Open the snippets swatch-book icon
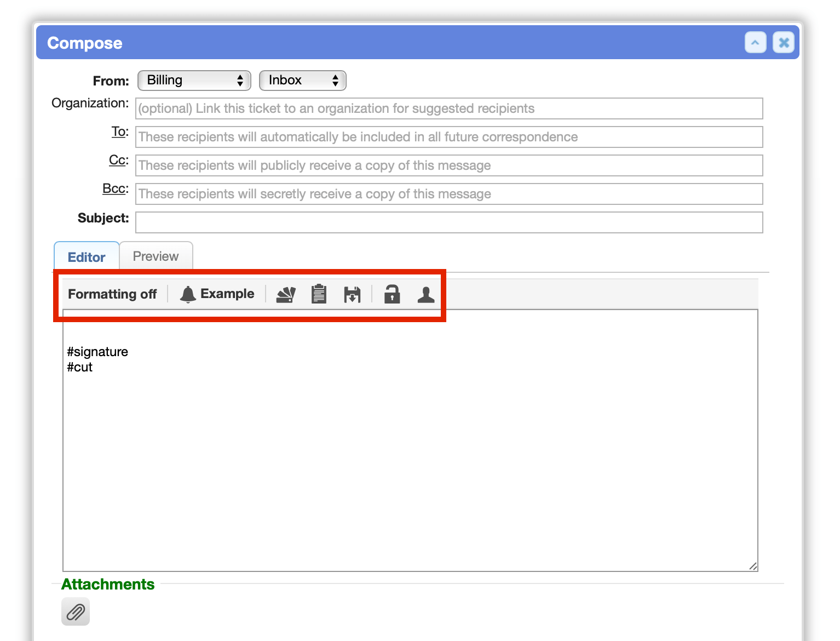Viewport: 840px width, 641px height. coord(286,294)
